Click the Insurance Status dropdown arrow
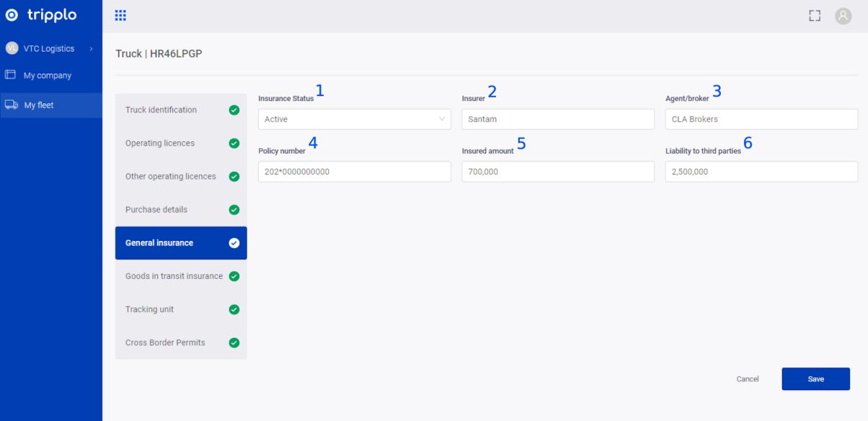 442,119
